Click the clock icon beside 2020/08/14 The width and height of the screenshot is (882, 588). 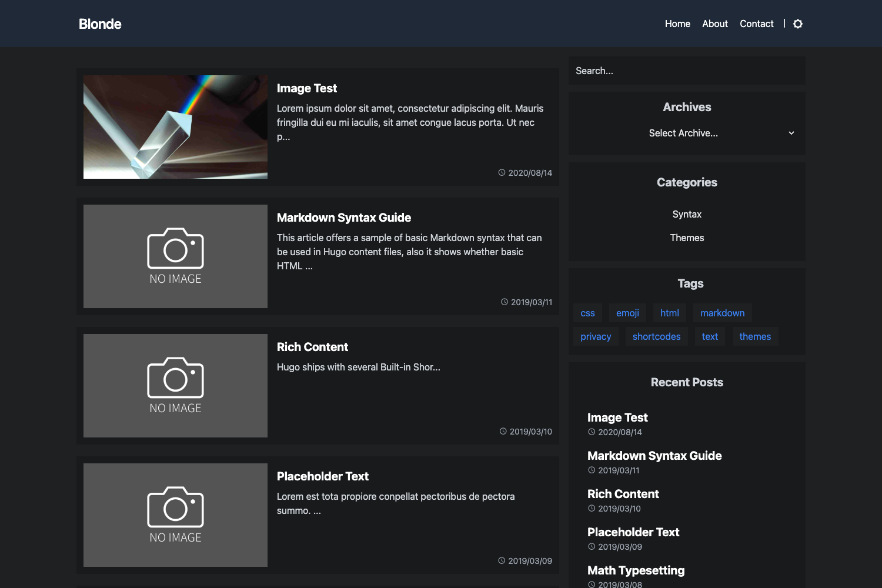[502, 172]
